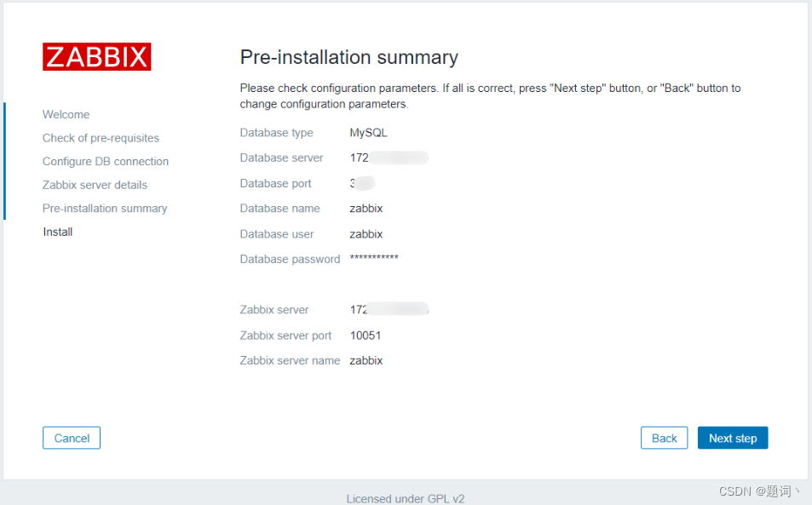Image resolution: width=812 pixels, height=505 pixels.
Task: Click the ZABBIX logo
Action: pyautogui.click(x=96, y=56)
